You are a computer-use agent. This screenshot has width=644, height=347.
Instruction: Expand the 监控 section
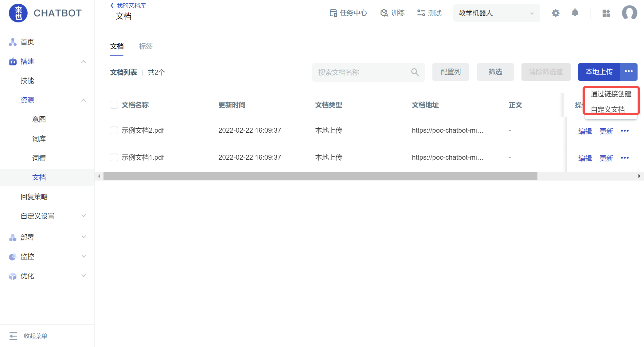tap(84, 256)
